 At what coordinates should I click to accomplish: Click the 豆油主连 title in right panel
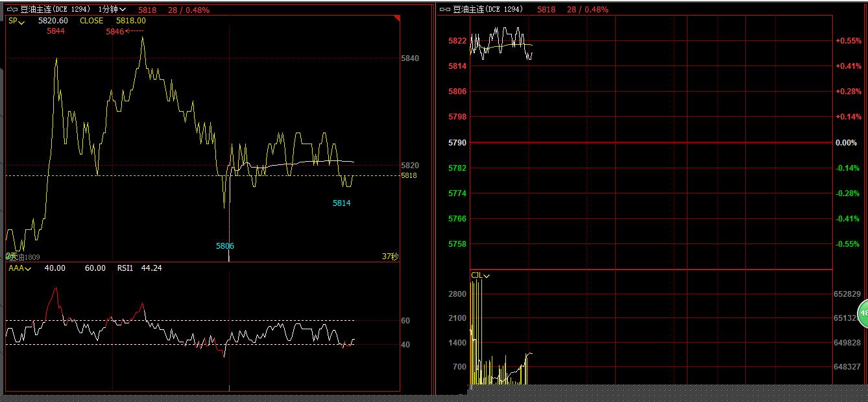[469, 10]
